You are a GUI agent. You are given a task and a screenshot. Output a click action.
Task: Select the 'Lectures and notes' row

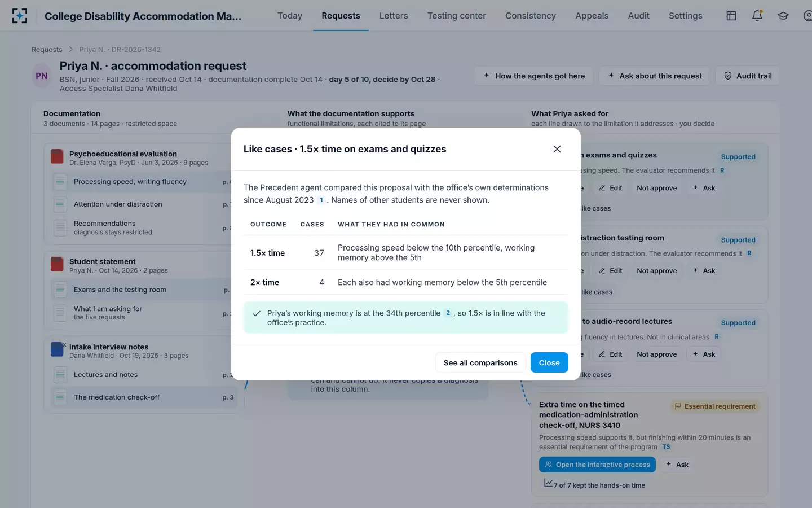coord(143,375)
